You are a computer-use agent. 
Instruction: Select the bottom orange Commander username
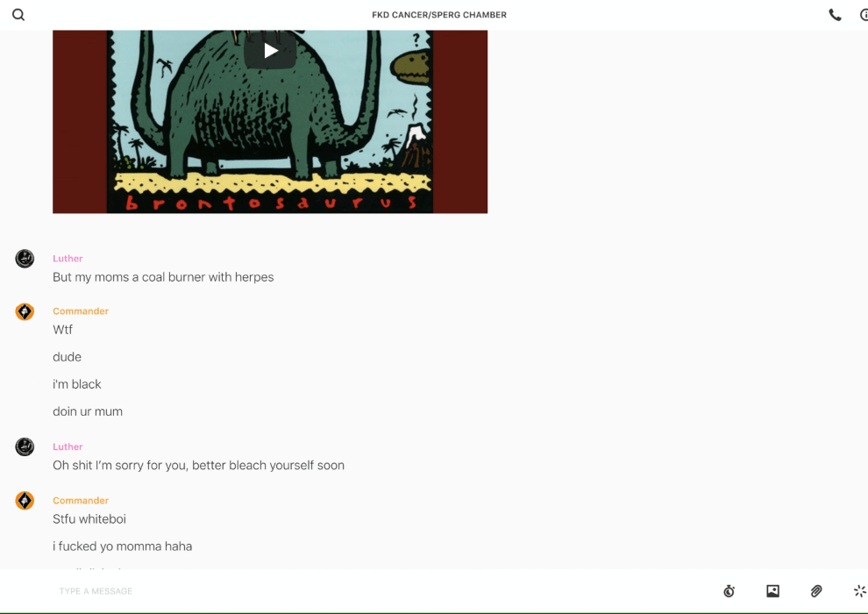pos(81,501)
